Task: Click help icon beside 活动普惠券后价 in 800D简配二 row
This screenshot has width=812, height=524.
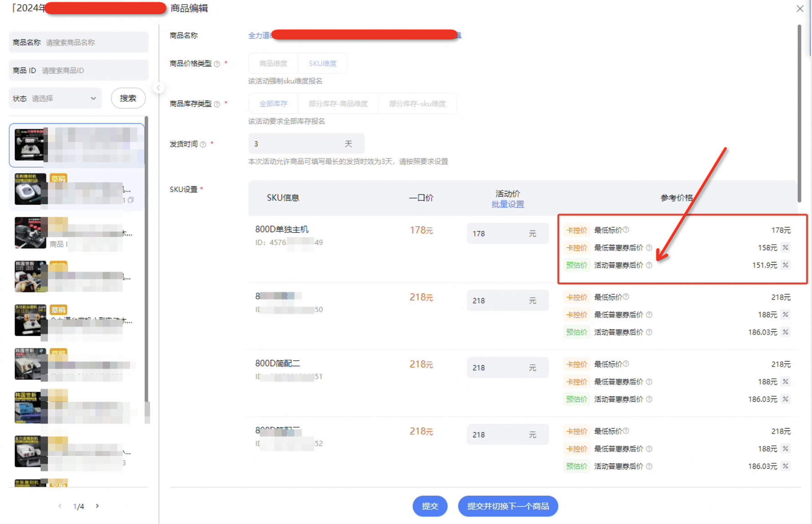Action: (649, 399)
